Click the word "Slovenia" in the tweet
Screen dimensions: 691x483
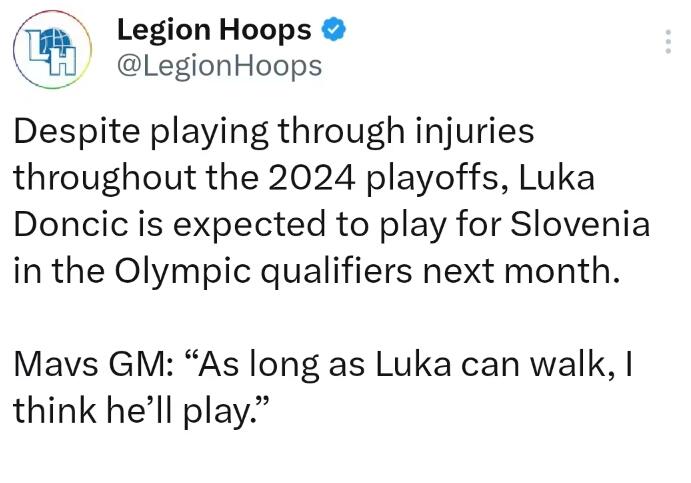580,223
